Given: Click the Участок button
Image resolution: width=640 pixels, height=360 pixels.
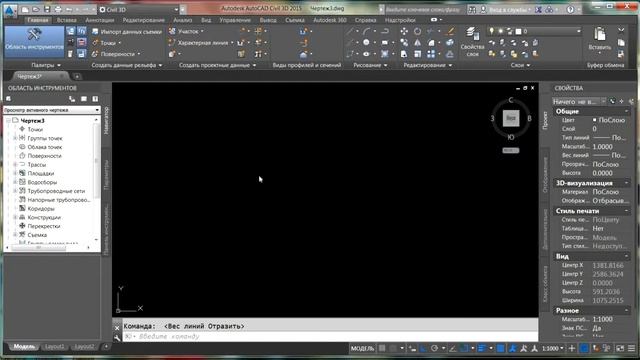Looking at the screenshot, I should click(186, 31).
